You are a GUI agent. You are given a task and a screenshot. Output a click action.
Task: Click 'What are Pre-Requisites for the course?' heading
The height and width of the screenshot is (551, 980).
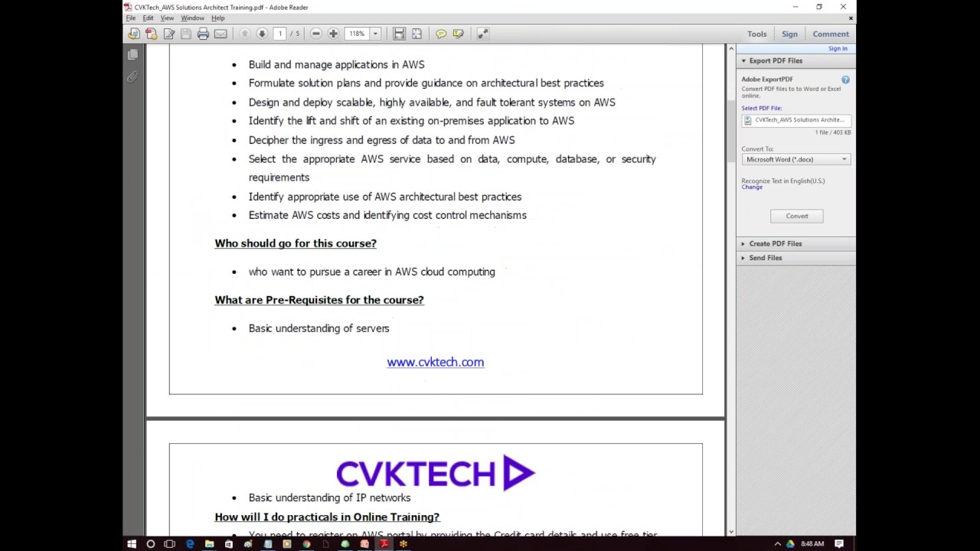coord(319,300)
